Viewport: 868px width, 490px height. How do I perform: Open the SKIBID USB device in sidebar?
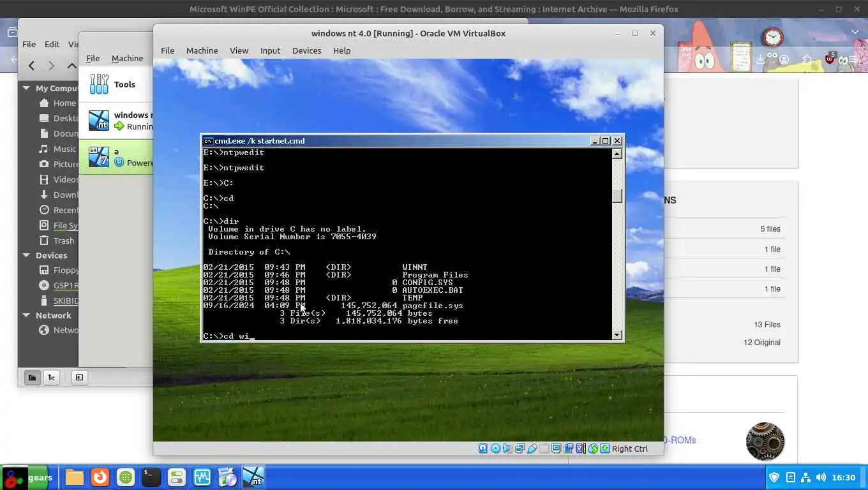point(57,301)
